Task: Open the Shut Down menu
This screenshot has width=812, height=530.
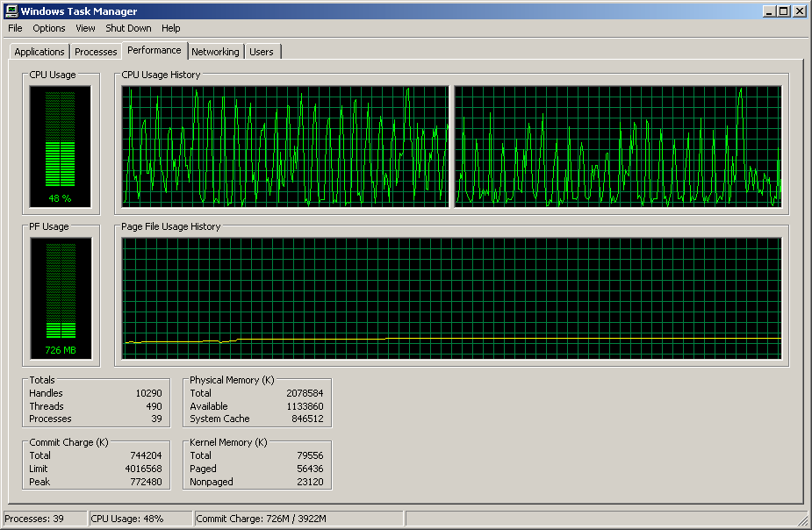Action: pyautogui.click(x=128, y=28)
